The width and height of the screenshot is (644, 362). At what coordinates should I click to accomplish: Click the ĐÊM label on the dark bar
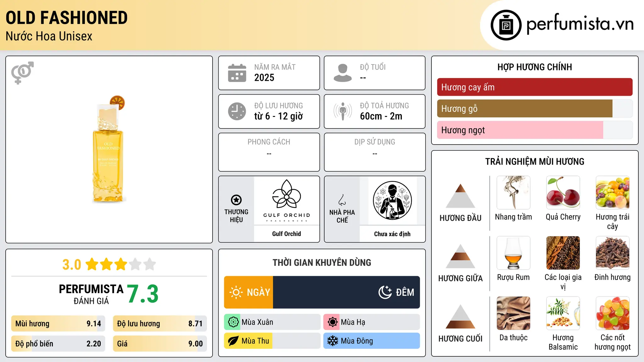click(x=405, y=292)
